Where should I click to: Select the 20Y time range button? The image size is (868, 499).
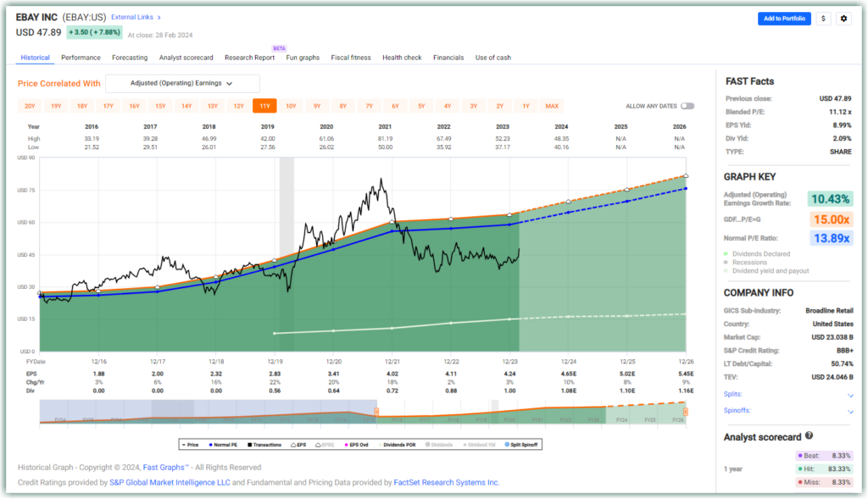(30, 106)
